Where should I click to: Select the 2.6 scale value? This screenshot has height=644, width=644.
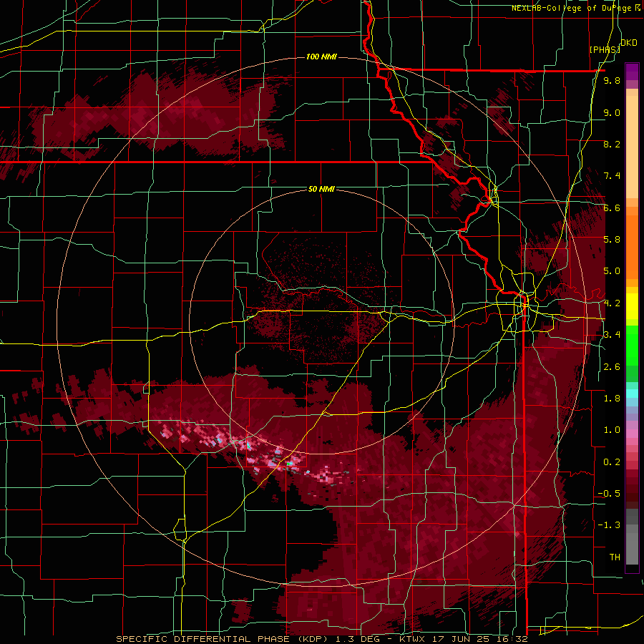(612, 367)
